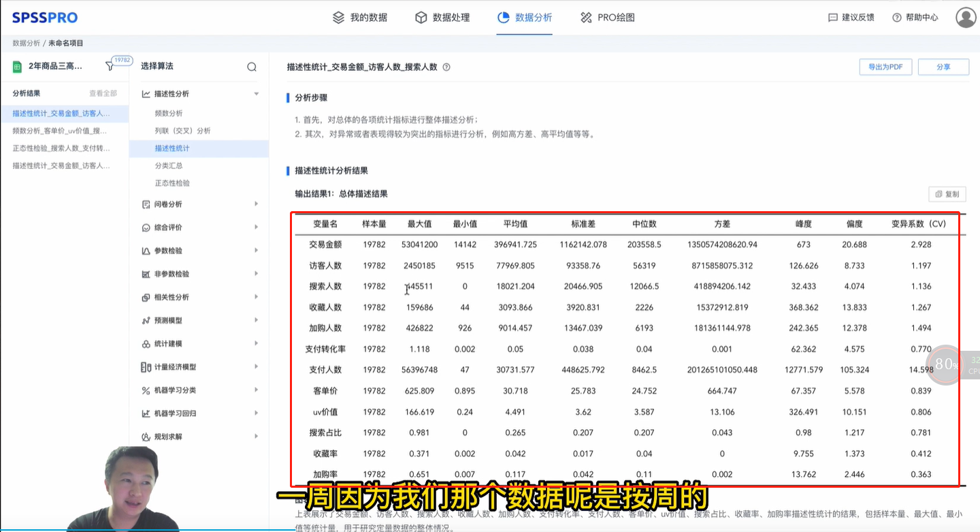Click 查看全部 to view all results
This screenshot has height=532, width=980.
pos(103,93)
